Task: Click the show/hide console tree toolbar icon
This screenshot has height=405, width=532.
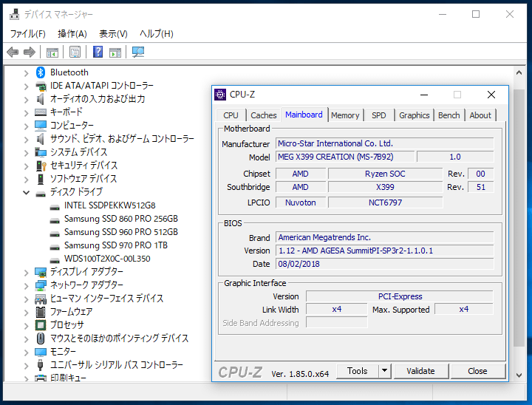Action: click(52, 52)
